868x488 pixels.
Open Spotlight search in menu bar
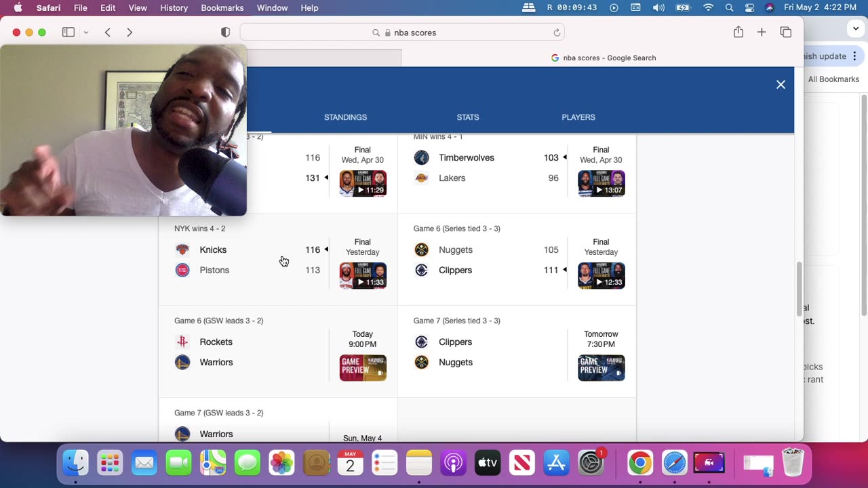click(x=729, y=7)
